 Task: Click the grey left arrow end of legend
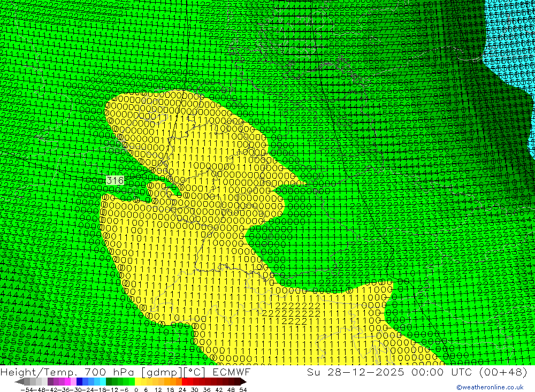click(19, 382)
